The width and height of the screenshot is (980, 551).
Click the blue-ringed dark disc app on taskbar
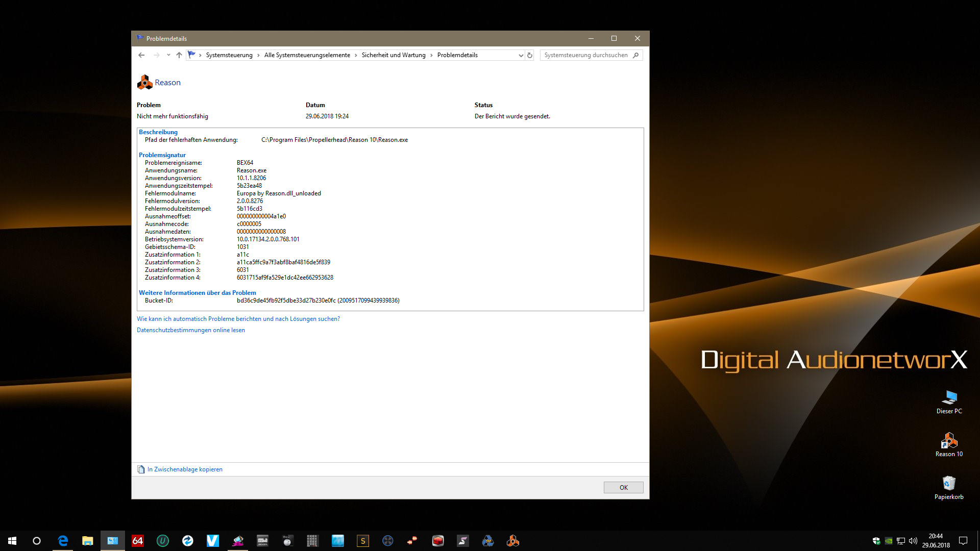pyautogui.click(x=388, y=541)
